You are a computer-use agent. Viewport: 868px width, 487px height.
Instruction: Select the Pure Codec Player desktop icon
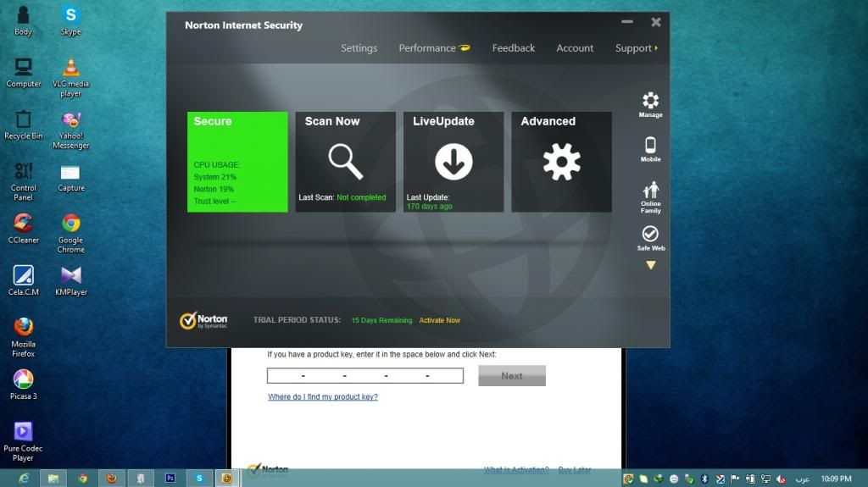[23, 441]
